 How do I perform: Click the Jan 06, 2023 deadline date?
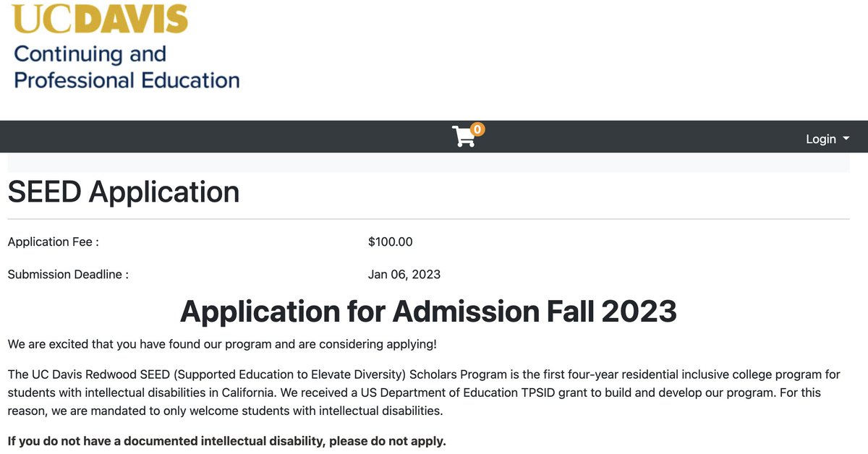(x=404, y=275)
